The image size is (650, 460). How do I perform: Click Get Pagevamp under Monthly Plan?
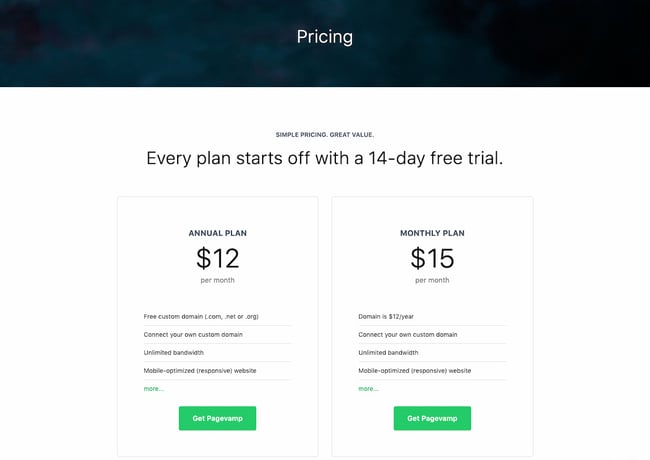coord(432,418)
